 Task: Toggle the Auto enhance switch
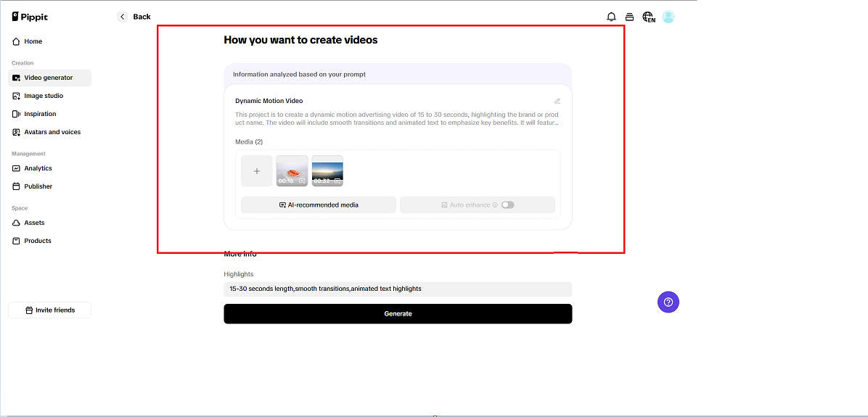(x=507, y=205)
